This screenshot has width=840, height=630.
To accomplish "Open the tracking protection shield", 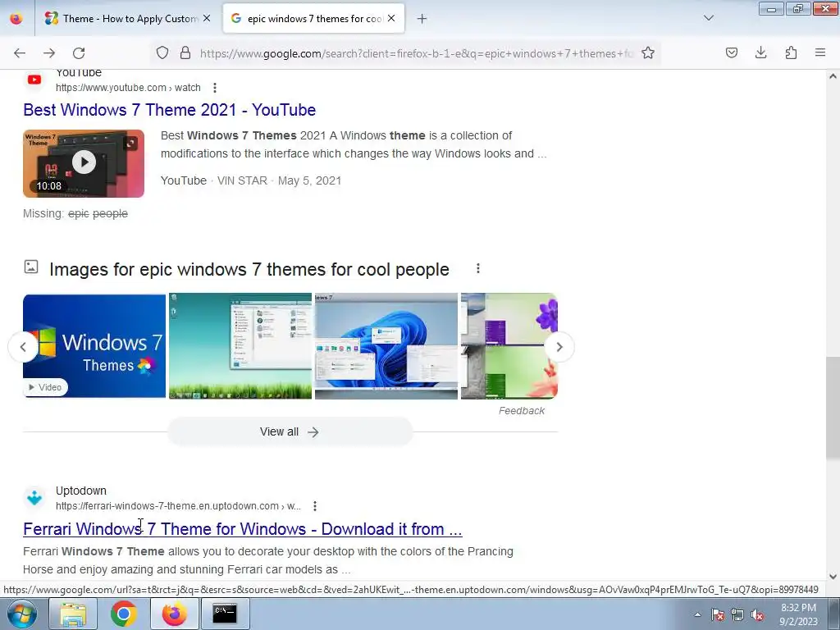I will click(x=162, y=52).
